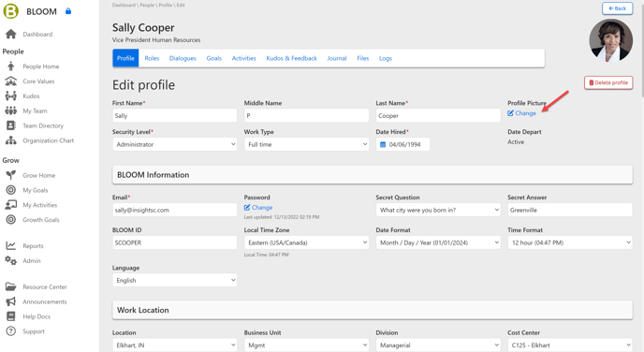
Task: Open the Business Unit dropdown
Action: 306,345
